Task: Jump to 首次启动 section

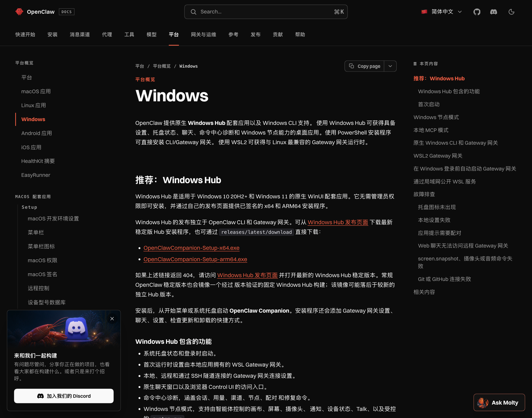Action: [x=429, y=104]
